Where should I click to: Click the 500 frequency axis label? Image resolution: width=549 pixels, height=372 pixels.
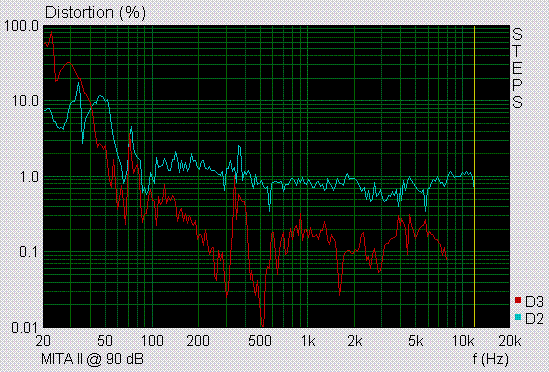(260, 341)
